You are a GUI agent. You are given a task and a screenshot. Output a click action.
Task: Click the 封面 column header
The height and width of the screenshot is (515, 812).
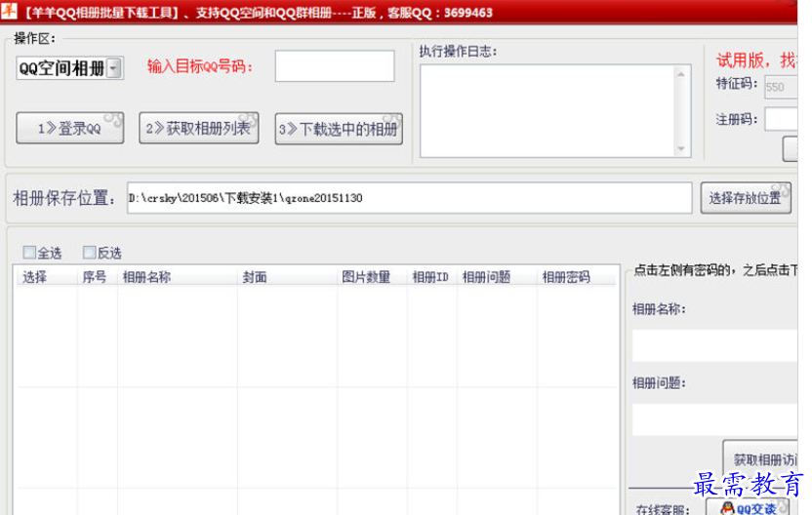tap(287, 277)
